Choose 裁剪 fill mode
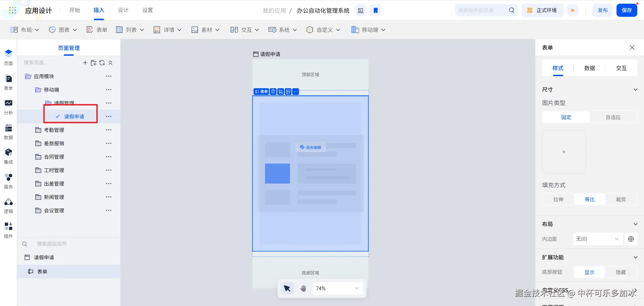The width and height of the screenshot is (644, 306). pos(621,199)
